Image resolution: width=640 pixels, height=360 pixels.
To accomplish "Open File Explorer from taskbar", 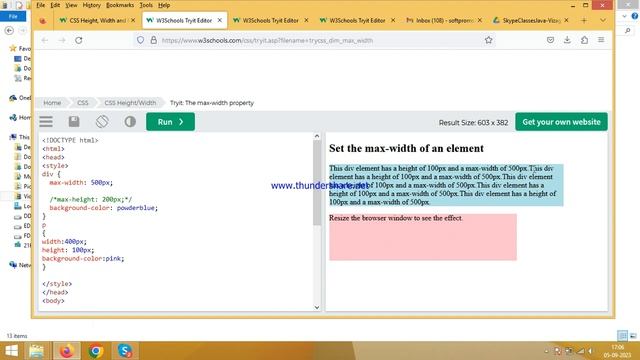I will [37, 351].
